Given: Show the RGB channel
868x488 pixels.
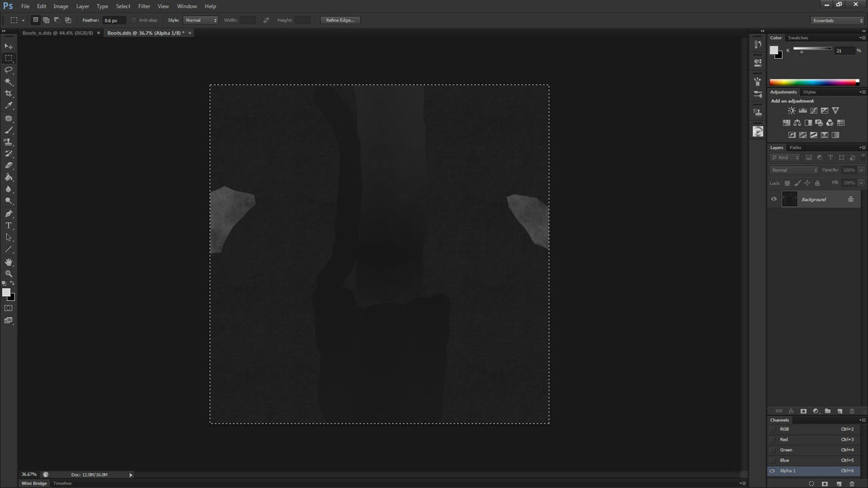Looking at the screenshot, I should pyautogui.click(x=772, y=429).
